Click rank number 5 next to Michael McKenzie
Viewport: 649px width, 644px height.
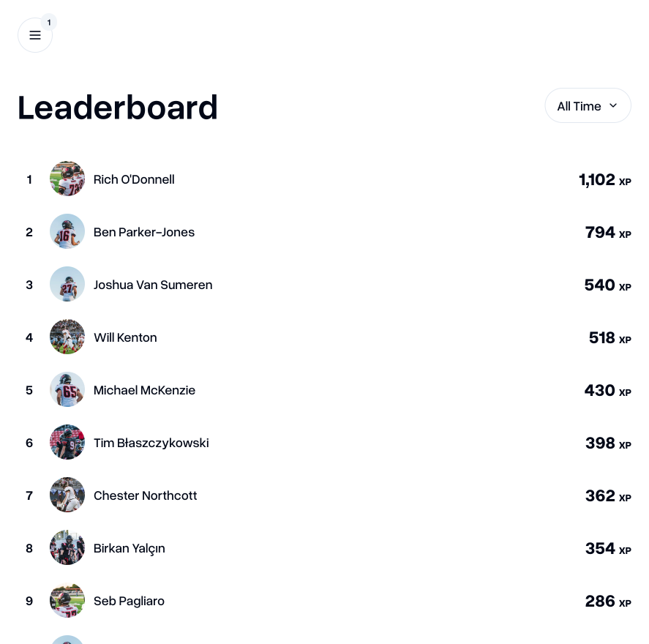(x=29, y=390)
